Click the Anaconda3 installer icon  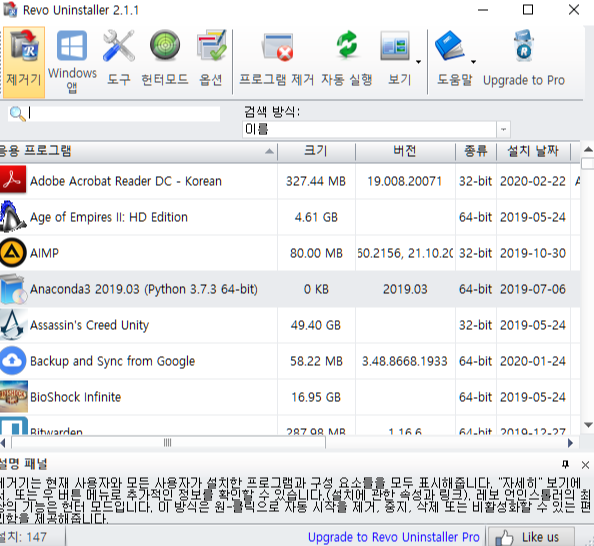click(14, 289)
